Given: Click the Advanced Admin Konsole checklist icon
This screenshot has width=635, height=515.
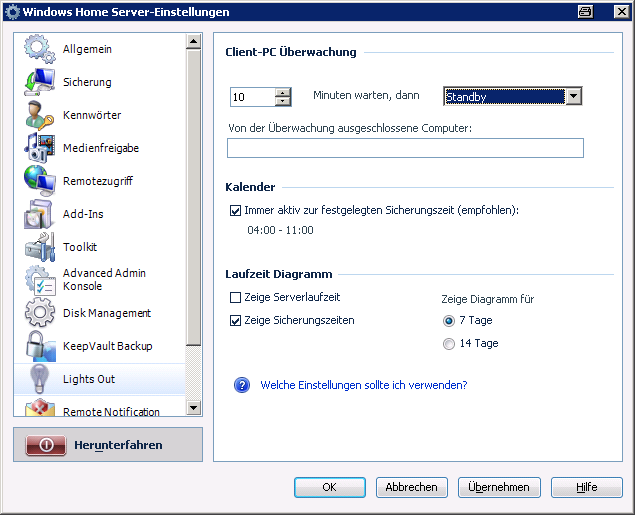Looking at the screenshot, I should [x=39, y=280].
